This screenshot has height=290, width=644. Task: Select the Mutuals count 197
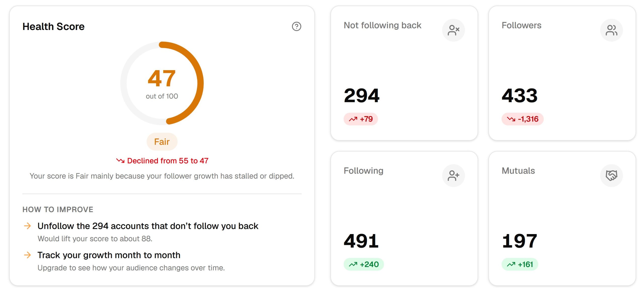(x=519, y=241)
